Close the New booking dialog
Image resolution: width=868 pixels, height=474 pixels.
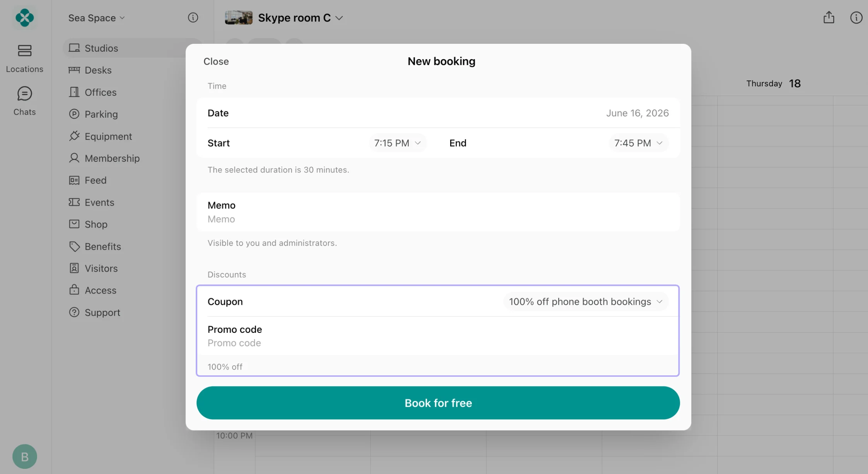(x=216, y=62)
